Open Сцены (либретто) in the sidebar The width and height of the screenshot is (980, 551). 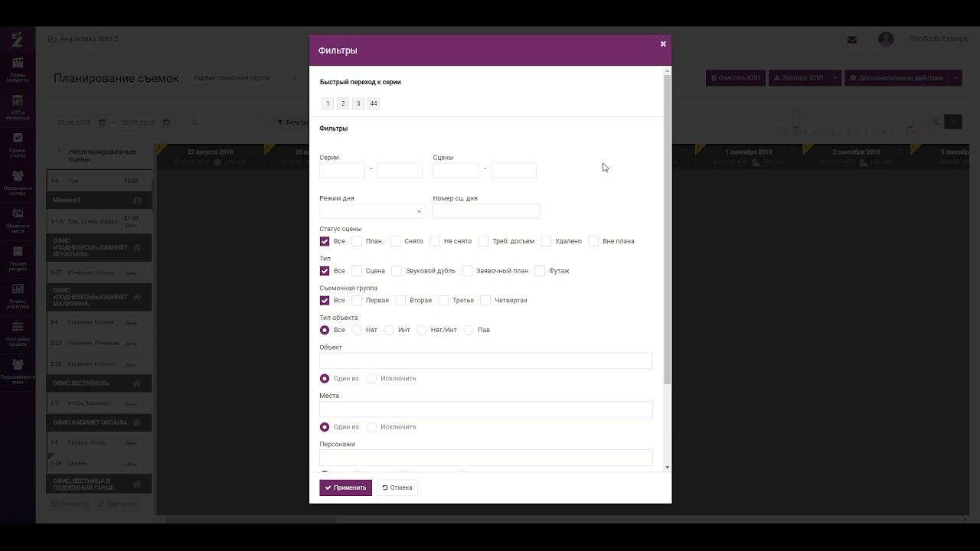click(18, 69)
